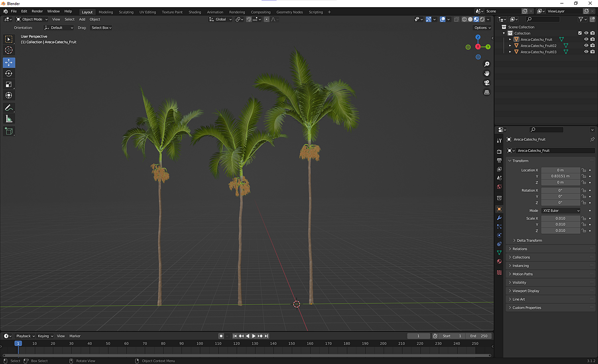Switch viewport to rendered shading
Viewport: 598px width, 364px height.
(x=482, y=20)
